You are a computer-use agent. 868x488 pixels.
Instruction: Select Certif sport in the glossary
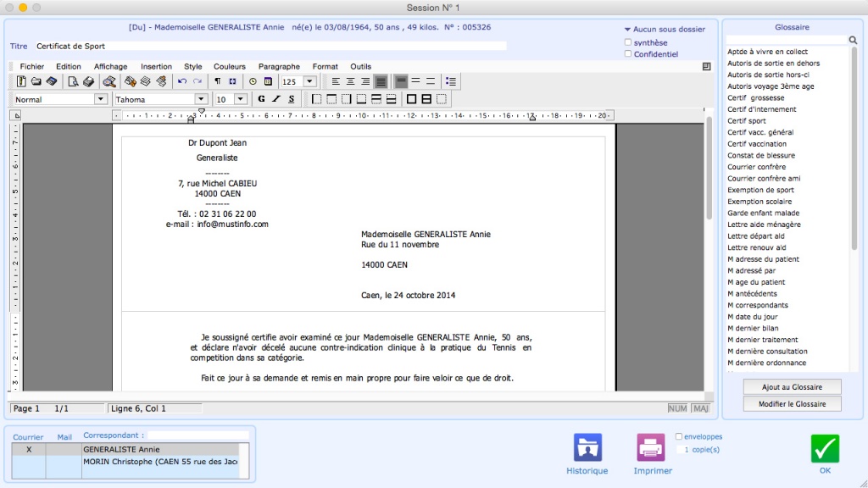point(746,120)
